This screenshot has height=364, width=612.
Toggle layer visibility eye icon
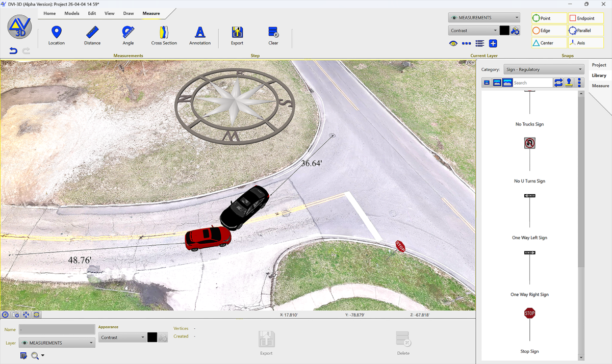(453, 44)
